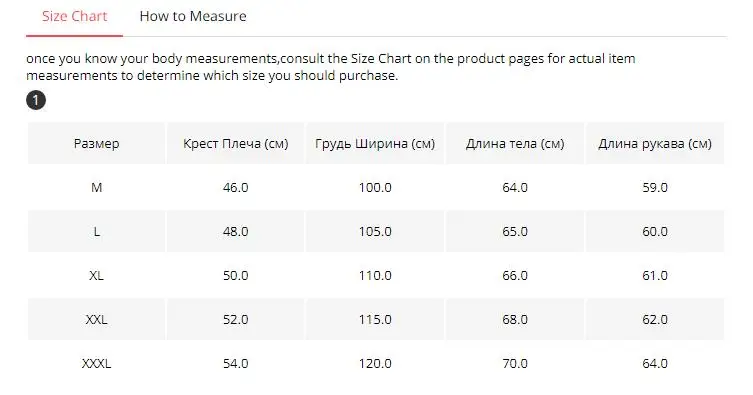Select the XXXL size row label

pyautogui.click(x=97, y=364)
